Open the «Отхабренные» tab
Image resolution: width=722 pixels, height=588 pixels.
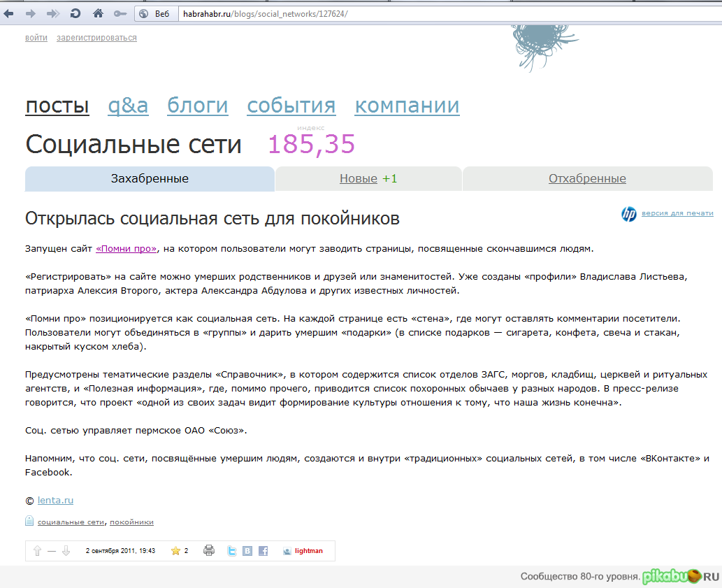[x=588, y=178]
